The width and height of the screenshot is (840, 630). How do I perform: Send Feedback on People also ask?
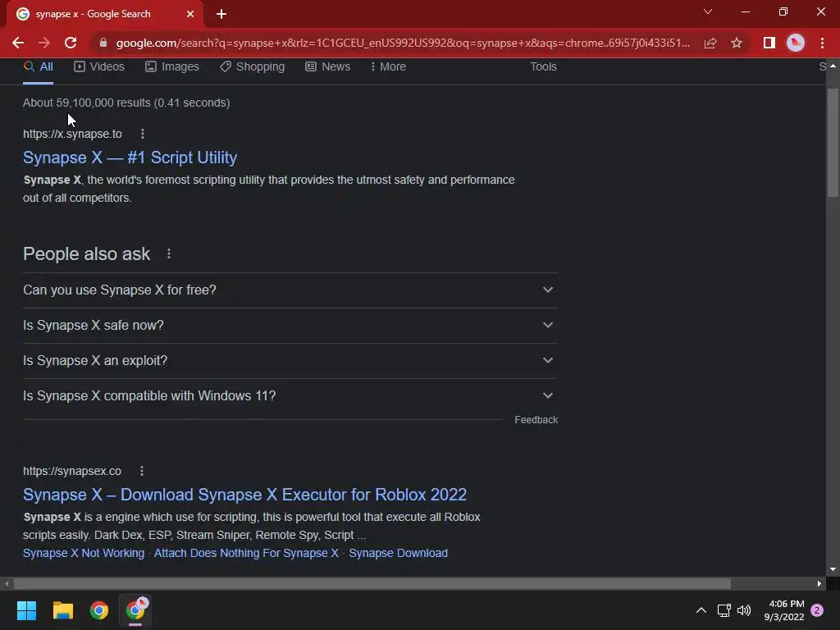[536, 420]
